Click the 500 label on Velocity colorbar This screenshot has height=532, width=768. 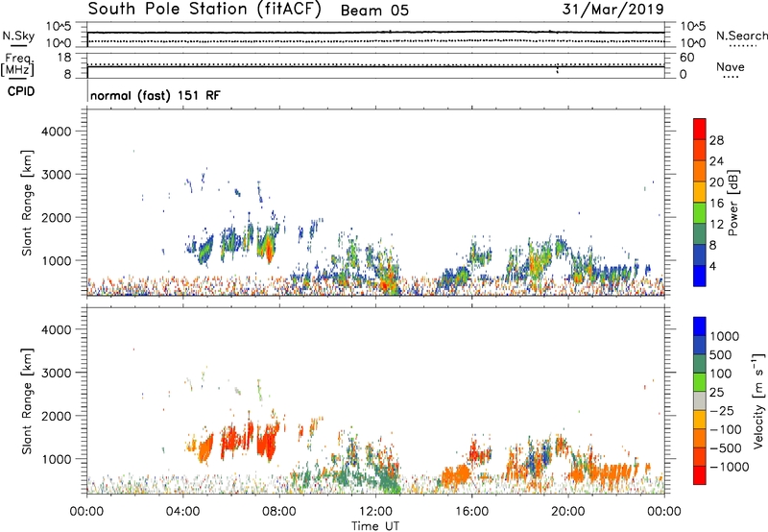(x=722, y=355)
